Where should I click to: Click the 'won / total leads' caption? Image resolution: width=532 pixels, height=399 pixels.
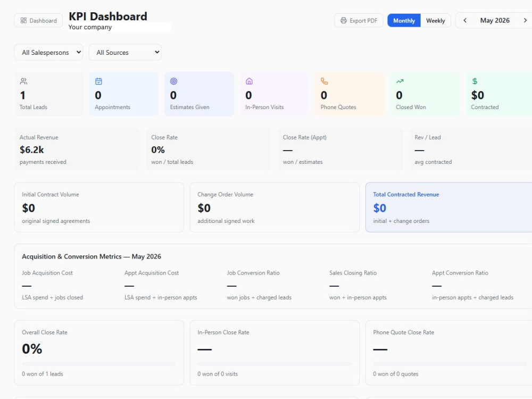pyautogui.click(x=172, y=162)
